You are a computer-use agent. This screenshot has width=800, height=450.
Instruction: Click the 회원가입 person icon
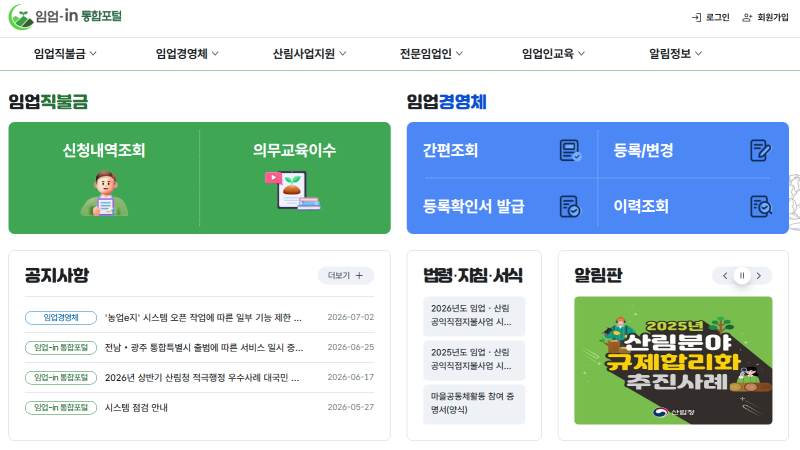747,18
